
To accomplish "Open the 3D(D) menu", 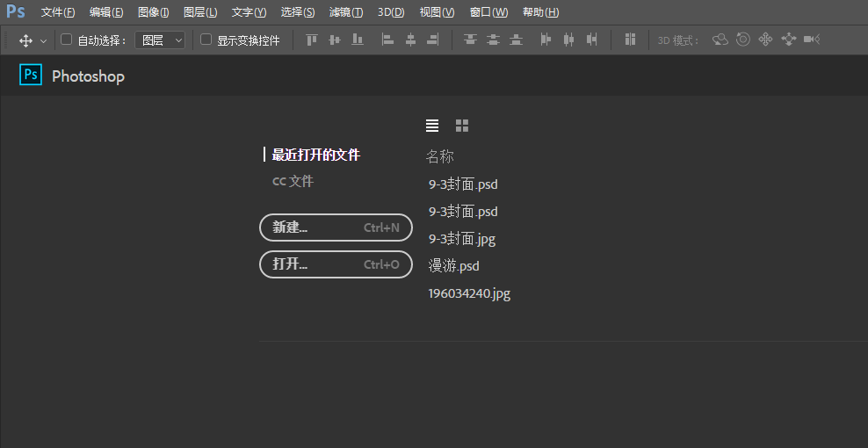I will click(391, 12).
